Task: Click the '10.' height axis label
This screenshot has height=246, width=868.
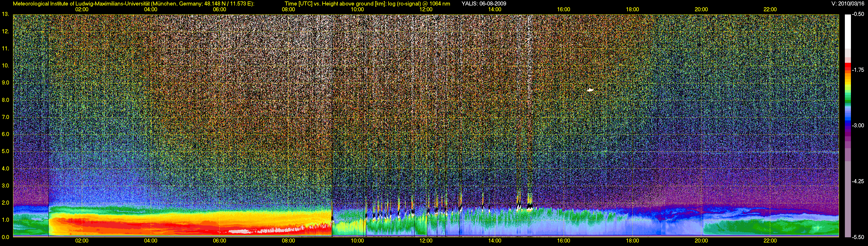Action: [5, 65]
